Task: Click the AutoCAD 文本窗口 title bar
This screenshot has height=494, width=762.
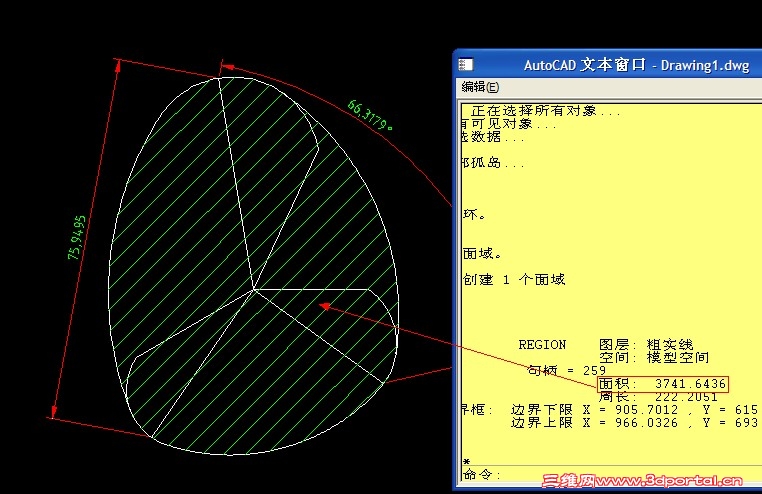Action: pos(608,65)
